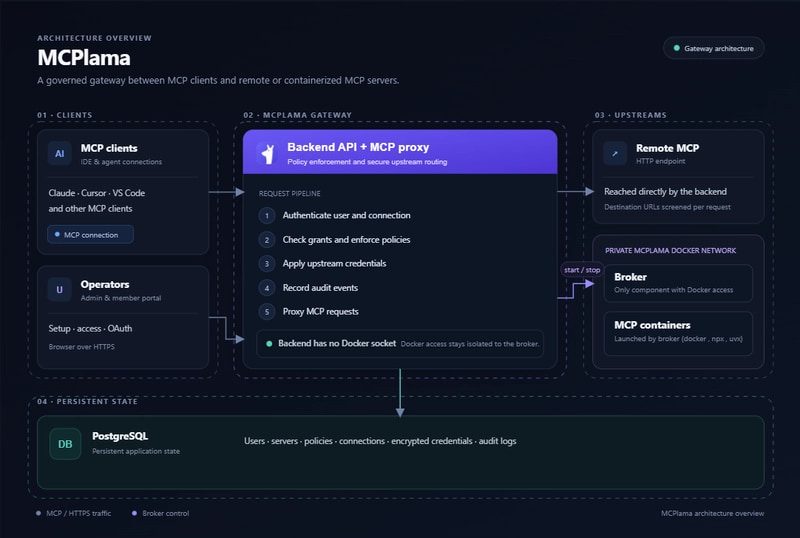Click the ARCHITECTURE OVERVIEW heading

pyautogui.click(x=94, y=38)
